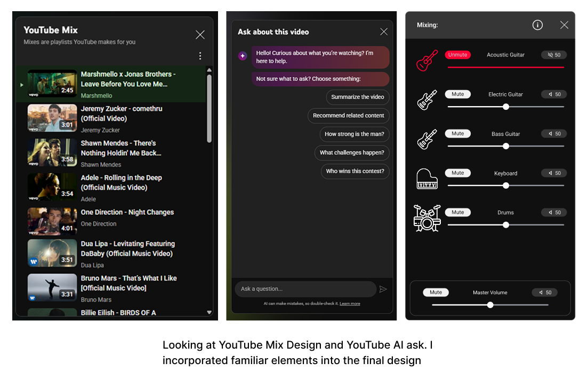Screen dimensions: 588x379
Task: Click the drums kit instrument icon
Action: 427,218
